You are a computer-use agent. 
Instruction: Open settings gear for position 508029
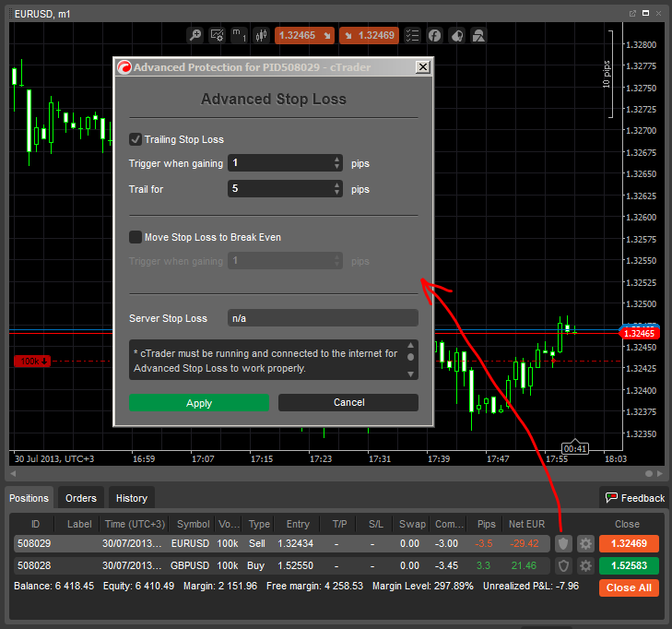pyautogui.click(x=585, y=543)
